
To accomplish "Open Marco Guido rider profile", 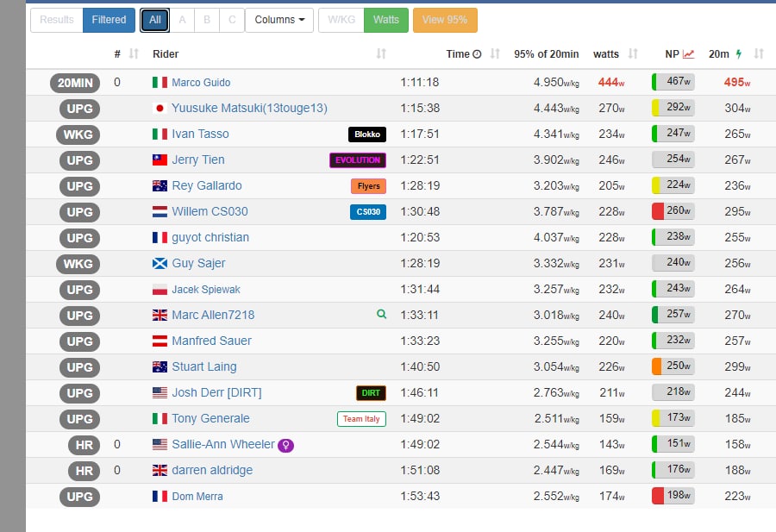I will click(201, 83).
